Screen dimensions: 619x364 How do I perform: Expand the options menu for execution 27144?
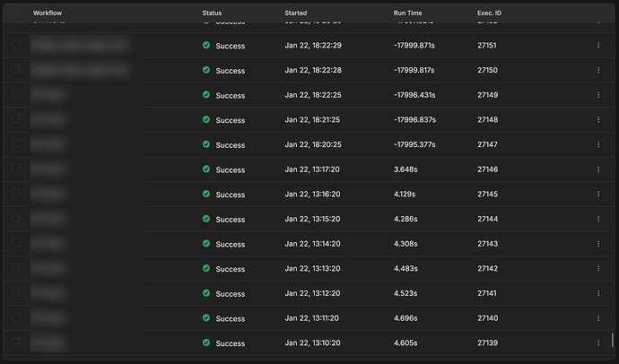click(598, 220)
